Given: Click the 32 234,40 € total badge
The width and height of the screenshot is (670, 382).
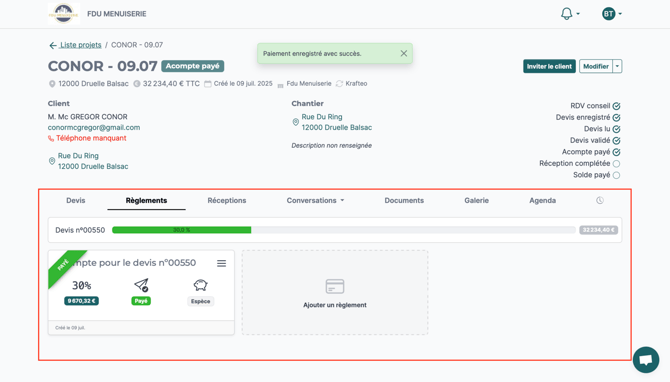Looking at the screenshot, I should pyautogui.click(x=598, y=230).
